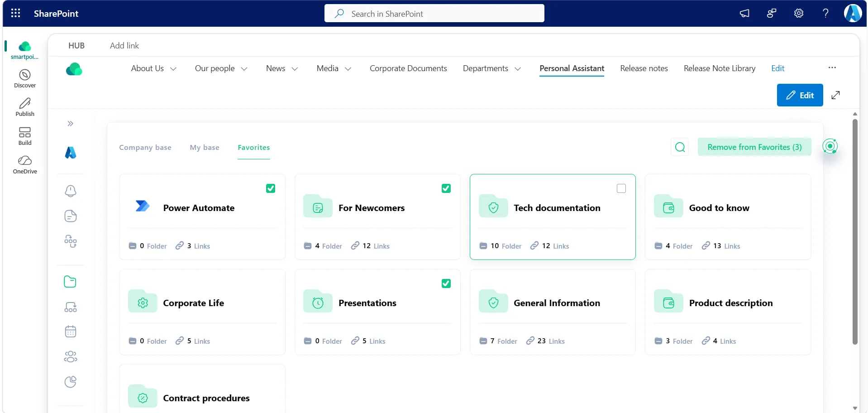Click the Edit navigation link

778,68
